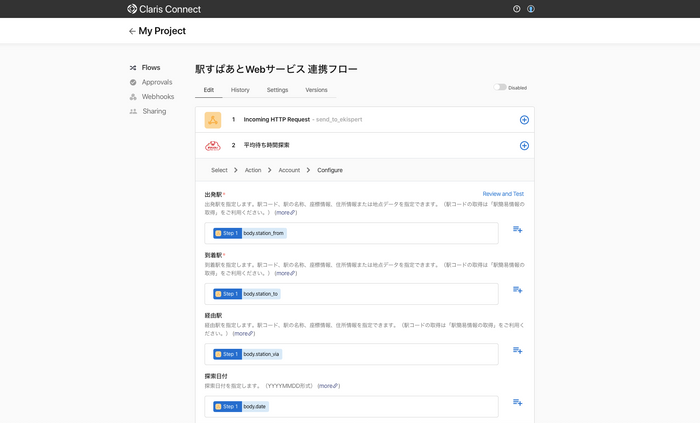Viewport: 700px width, 423px height.
Task: Open the user account icon
Action: (x=531, y=9)
